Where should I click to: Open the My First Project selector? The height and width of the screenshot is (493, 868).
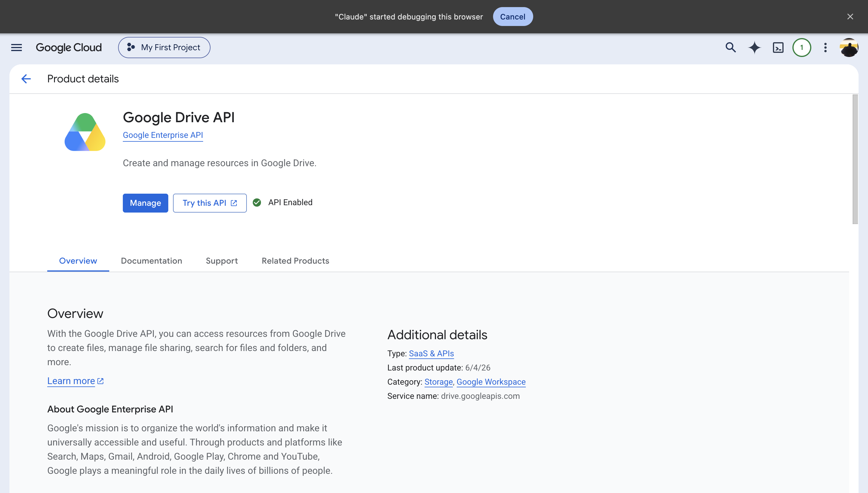pos(164,48)
